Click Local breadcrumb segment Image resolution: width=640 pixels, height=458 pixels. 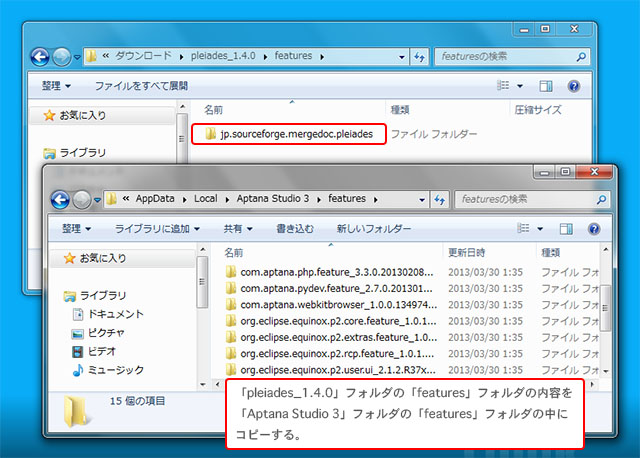pos(205,199)
